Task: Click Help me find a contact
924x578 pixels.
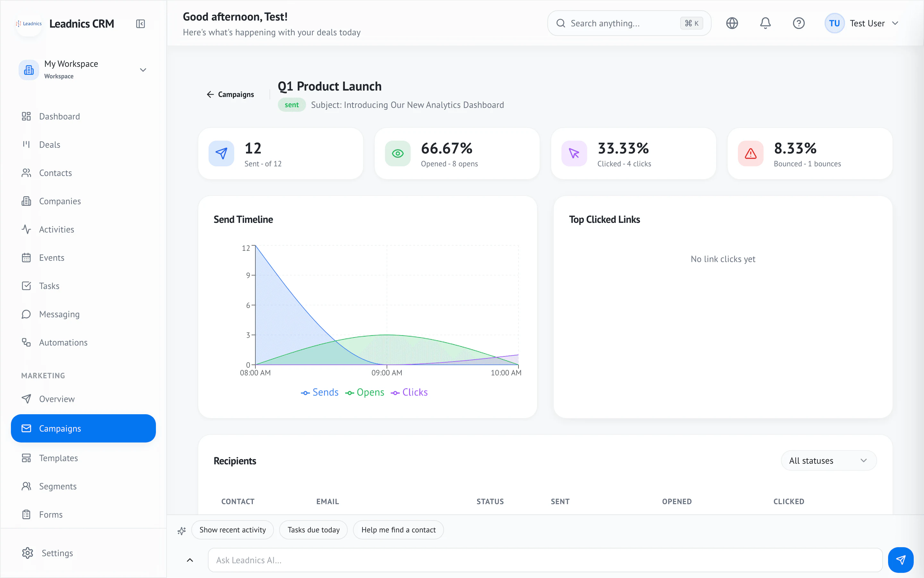Action: pos(398,530)
